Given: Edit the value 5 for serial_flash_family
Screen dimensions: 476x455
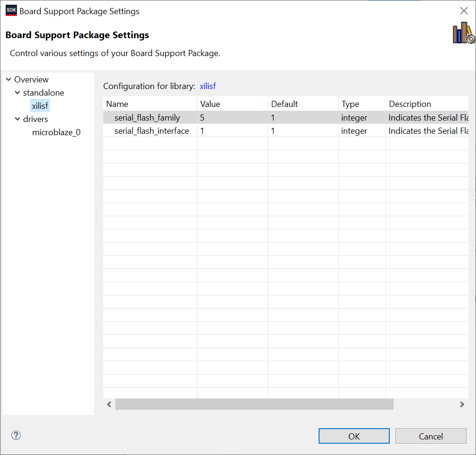Looking at the screenshot, I should [x=232, y=117].
